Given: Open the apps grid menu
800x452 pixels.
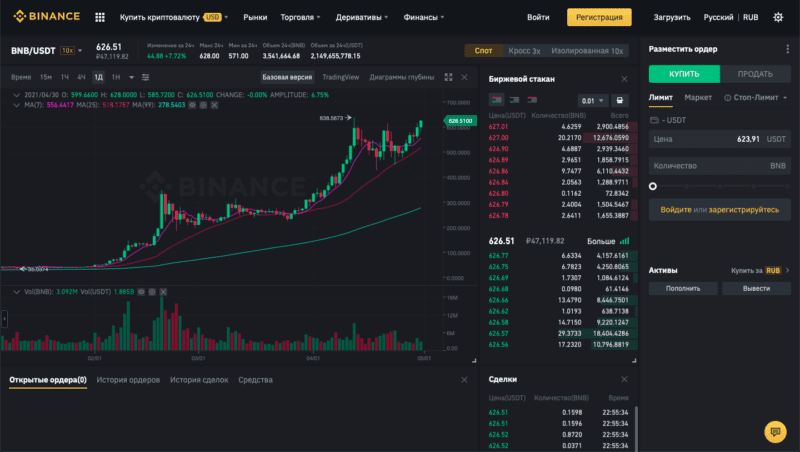Looking at the screenshot, I should pos(99,17).
